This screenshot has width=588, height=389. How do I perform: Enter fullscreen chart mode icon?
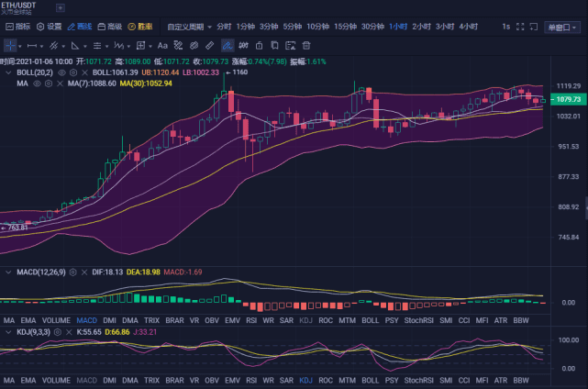(520, 27)
